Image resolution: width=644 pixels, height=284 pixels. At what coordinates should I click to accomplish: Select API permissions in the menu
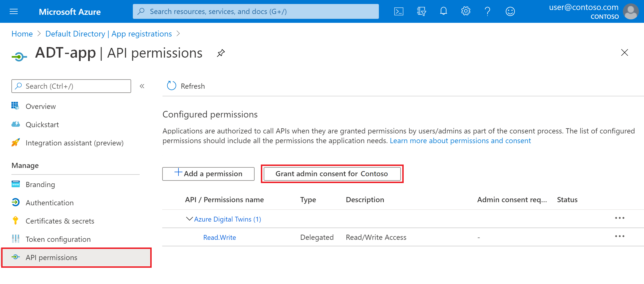(76, 257)
